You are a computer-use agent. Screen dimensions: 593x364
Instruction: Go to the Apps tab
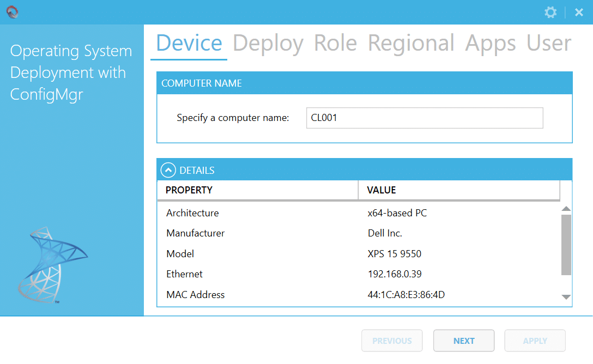[x=489, y=43]
